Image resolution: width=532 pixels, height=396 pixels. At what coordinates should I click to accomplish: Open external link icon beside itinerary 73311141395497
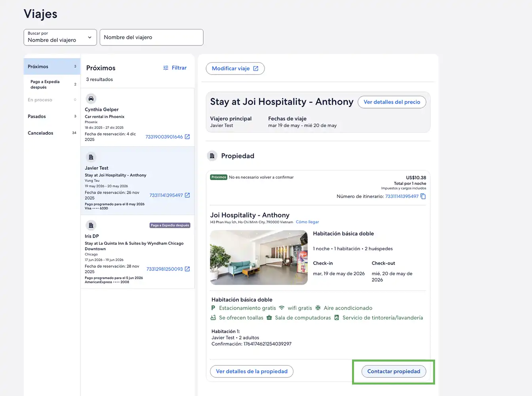(x=187, y=195)
